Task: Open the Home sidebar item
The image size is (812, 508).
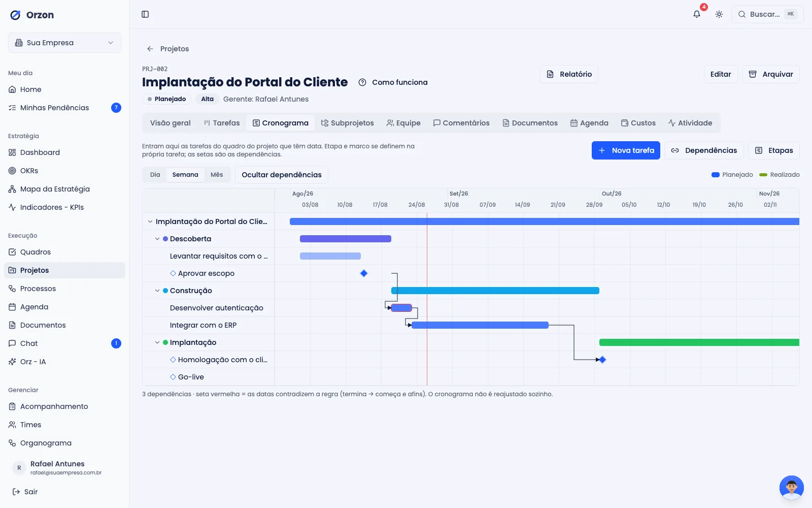Action: point(64,89)
